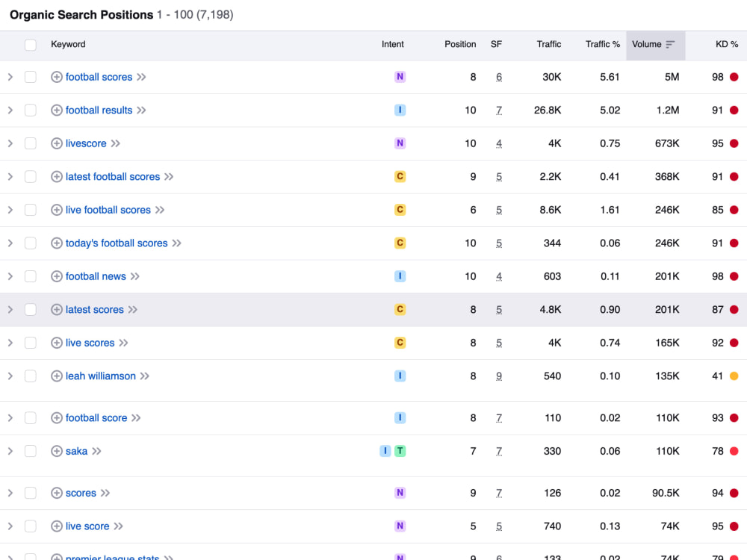This screenshot has height=560, width=747.
Task: Click the plus icon beside today's football scores
Action: pyautogui.click(x=56, y=243)
